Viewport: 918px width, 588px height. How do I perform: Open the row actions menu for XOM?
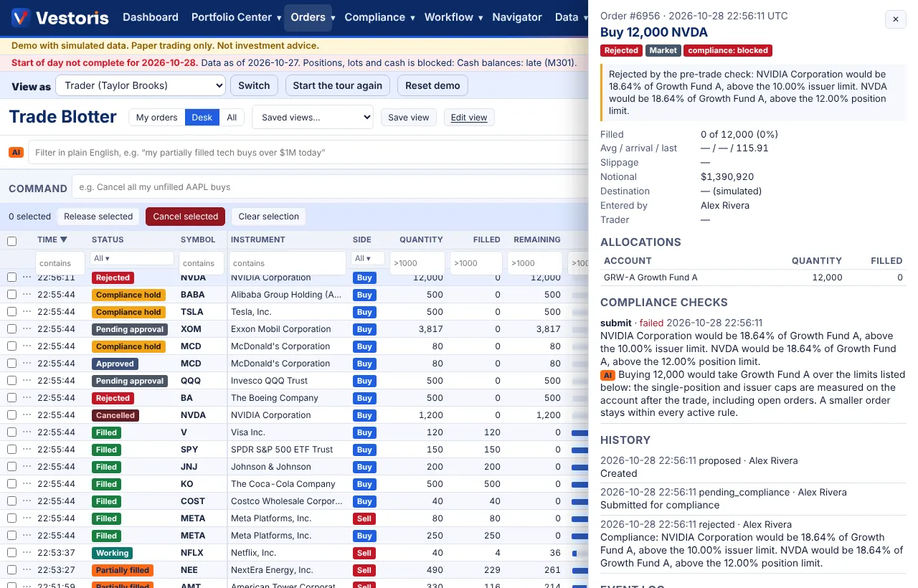27,329
